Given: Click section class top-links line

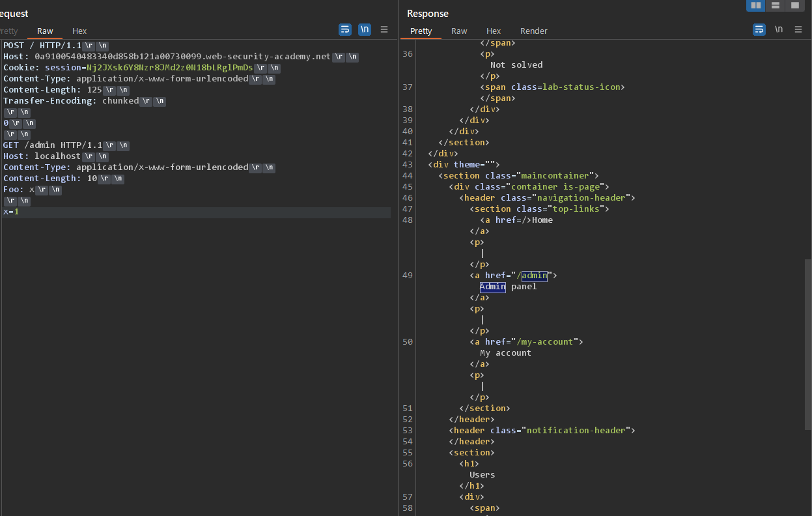Looking at the screenshot, I should [539, 209].
